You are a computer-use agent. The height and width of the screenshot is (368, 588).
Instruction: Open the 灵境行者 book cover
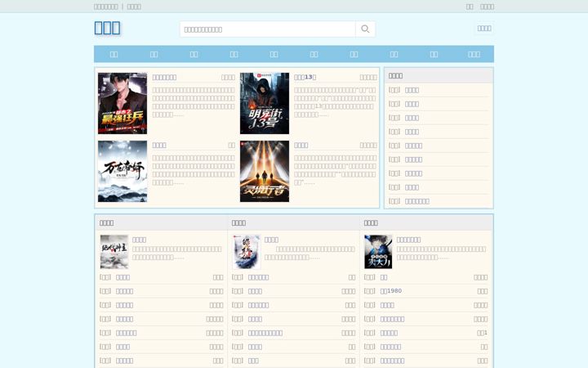point(265,171)
